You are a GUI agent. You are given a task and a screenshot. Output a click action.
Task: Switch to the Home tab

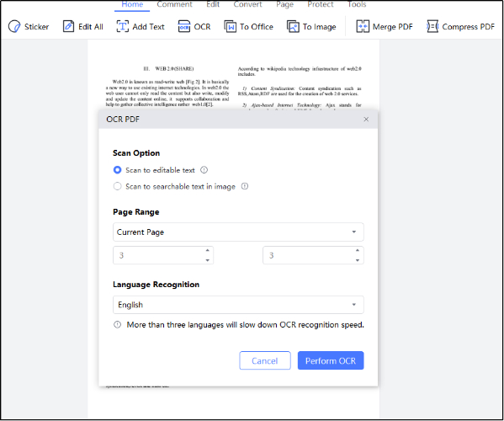[x=132, y=4]
